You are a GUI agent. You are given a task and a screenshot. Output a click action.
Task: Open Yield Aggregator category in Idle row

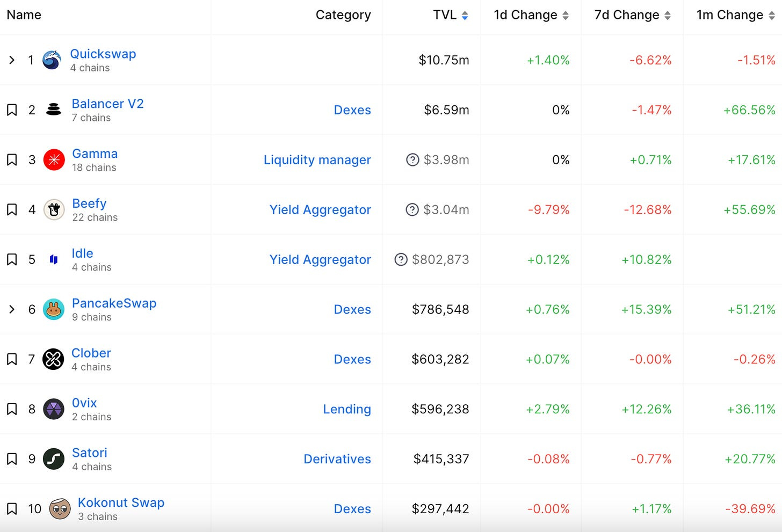click(x=320, y=260)
